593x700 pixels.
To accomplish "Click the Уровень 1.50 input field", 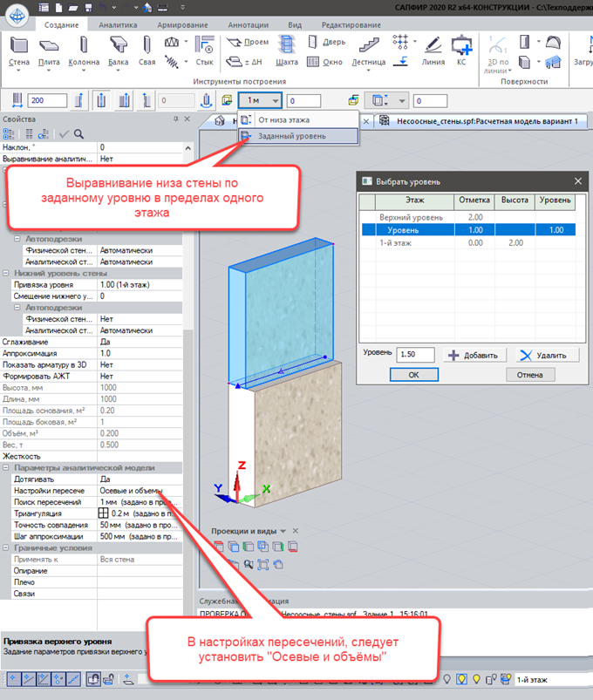I will pos(415,354).
